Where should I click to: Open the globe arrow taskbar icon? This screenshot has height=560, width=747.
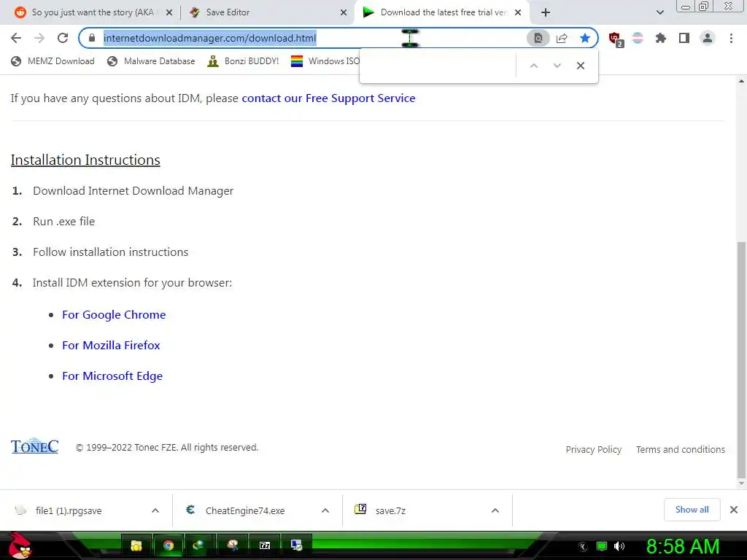[x=200, y=545]
